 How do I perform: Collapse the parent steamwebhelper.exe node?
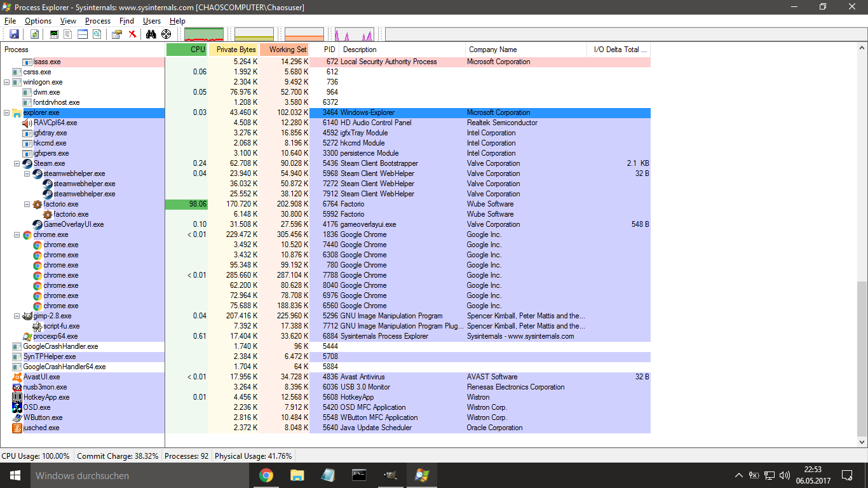tap(27, 173)
